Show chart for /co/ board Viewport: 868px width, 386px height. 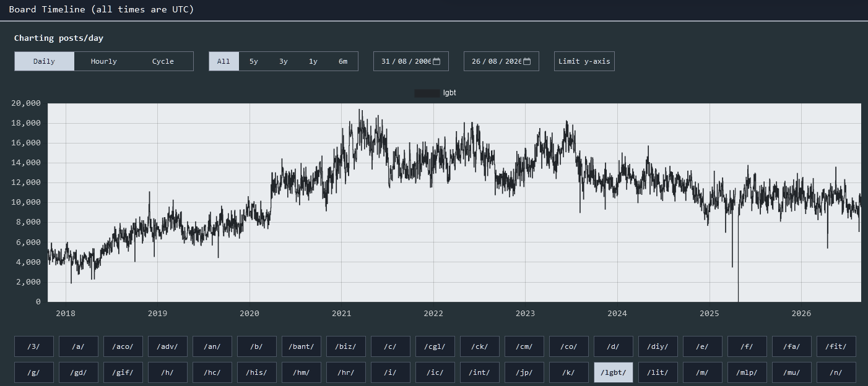coord(569,346)
